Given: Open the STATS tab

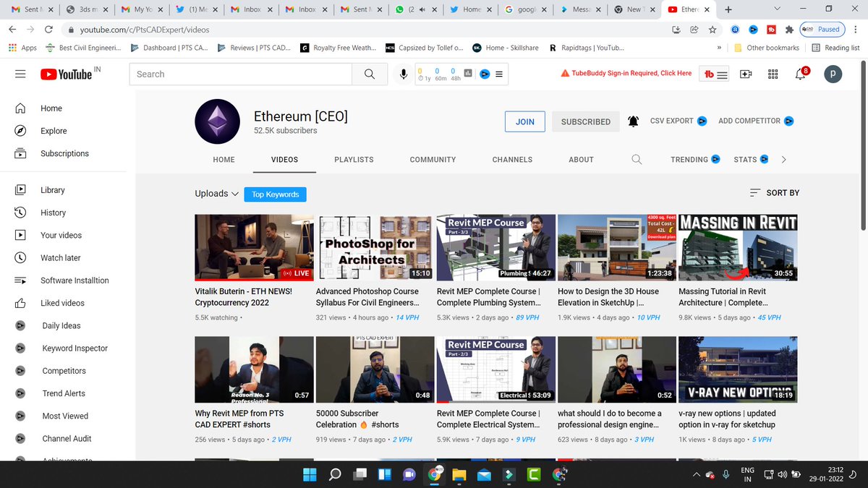Looking at the screenshot, I should point(751,159).
